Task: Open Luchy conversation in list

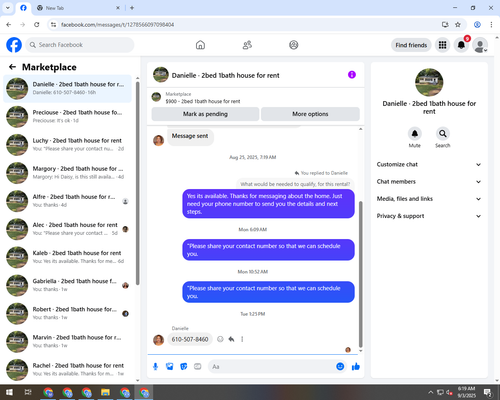Action: click(67, 145)
